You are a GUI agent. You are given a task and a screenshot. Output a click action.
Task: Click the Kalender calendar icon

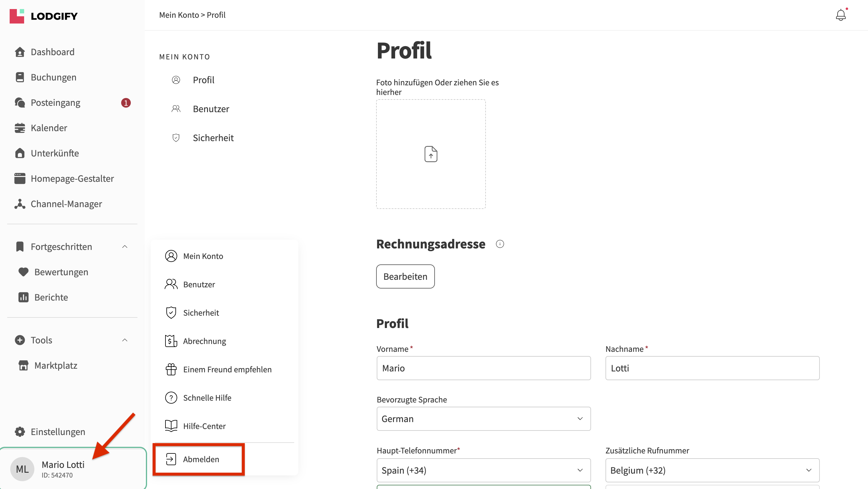click(x=20, y=128)
